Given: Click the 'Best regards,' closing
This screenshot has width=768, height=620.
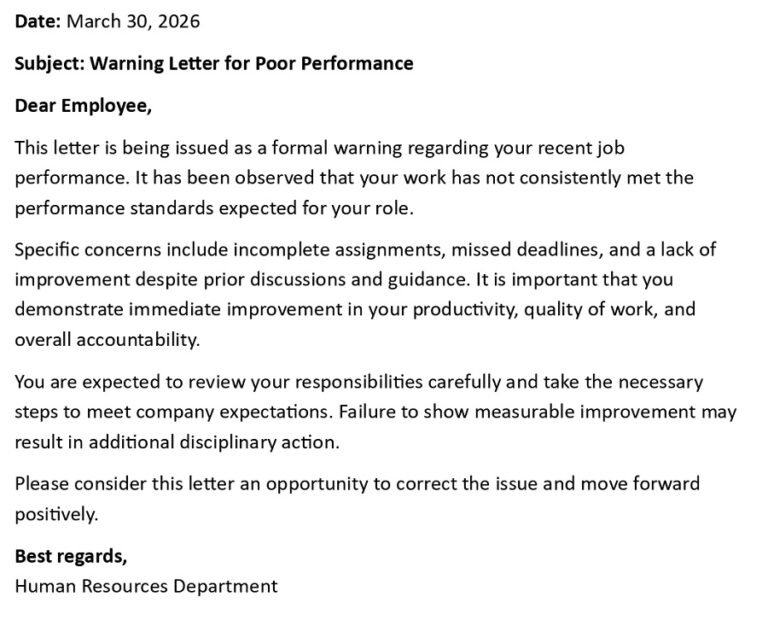Looking at the screenshot, I should click(71, 557).
